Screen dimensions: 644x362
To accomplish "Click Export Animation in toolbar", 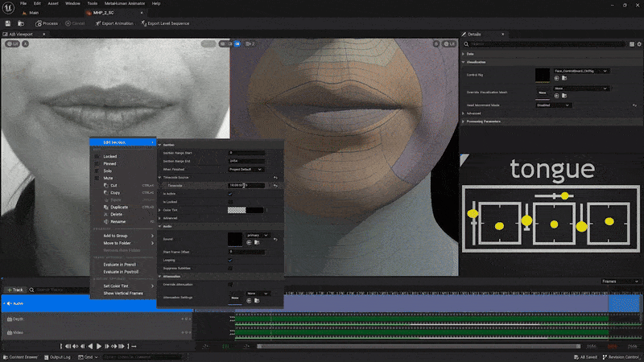I will (x=114, y=23).
